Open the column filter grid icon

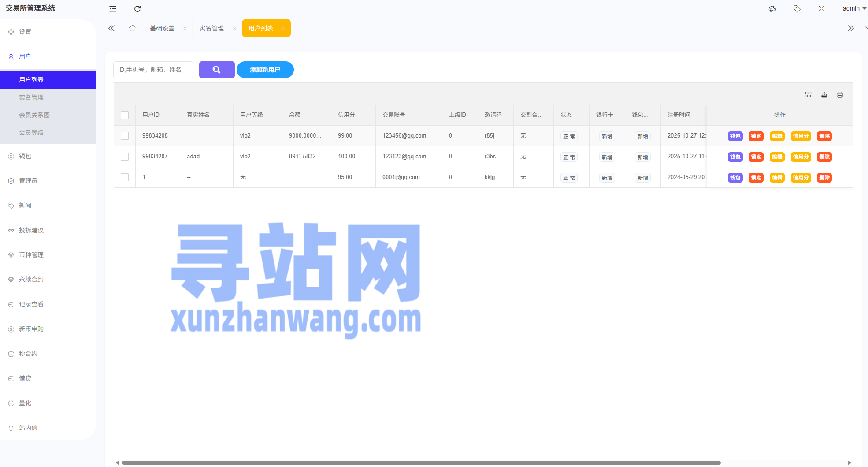point(808,95)
